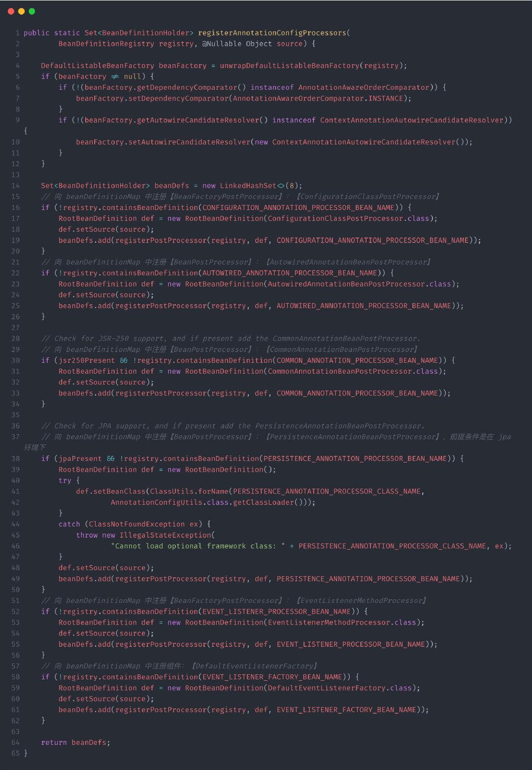The width and height of the screenshot is (532, 770).
Task: Click line number 1 in the gutter
Action: click(x=17, y=33)
